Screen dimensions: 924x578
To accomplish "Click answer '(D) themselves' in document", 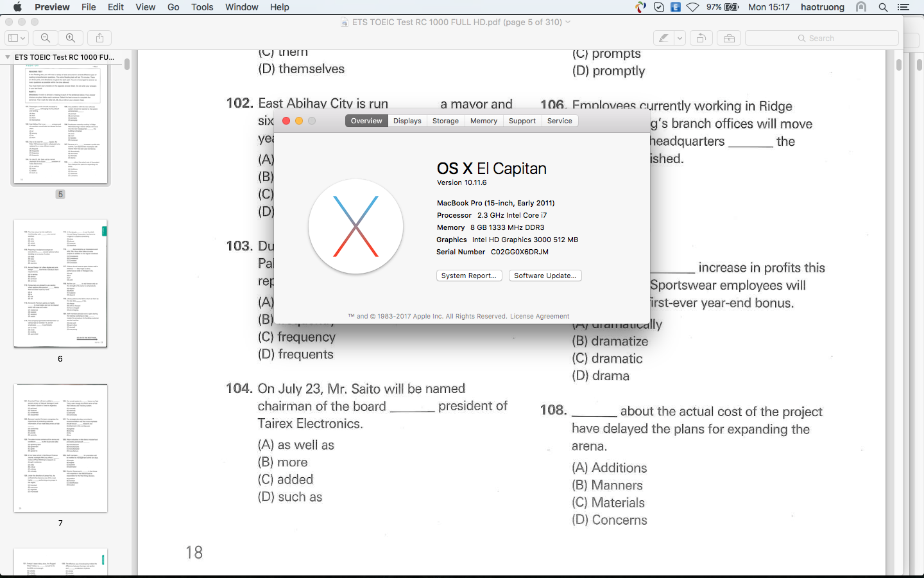I will tap(301, 69).
